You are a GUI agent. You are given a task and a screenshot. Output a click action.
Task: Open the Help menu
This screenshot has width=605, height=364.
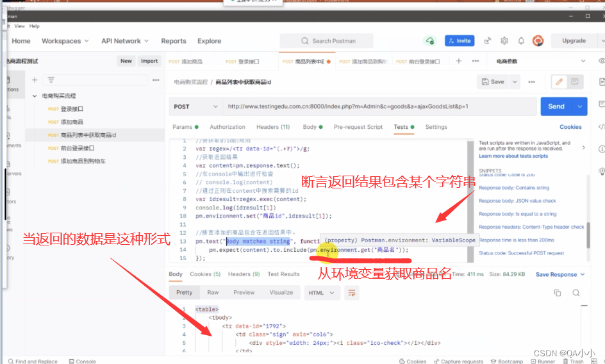(35, 26)
